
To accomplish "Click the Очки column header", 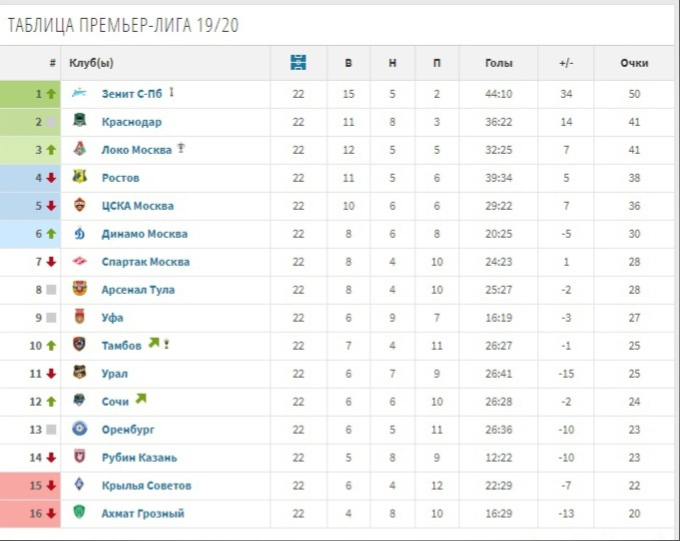I will coord(634,63).
